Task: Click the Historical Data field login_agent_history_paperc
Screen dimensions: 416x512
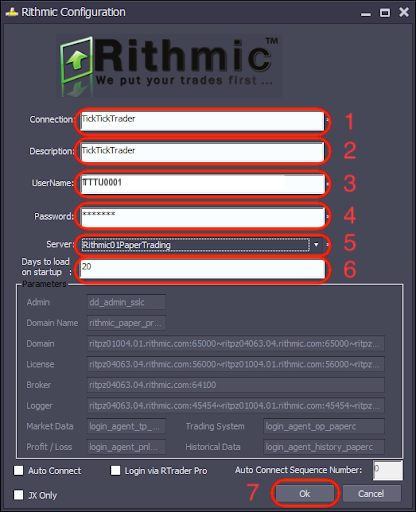Action: pos(324,447)
